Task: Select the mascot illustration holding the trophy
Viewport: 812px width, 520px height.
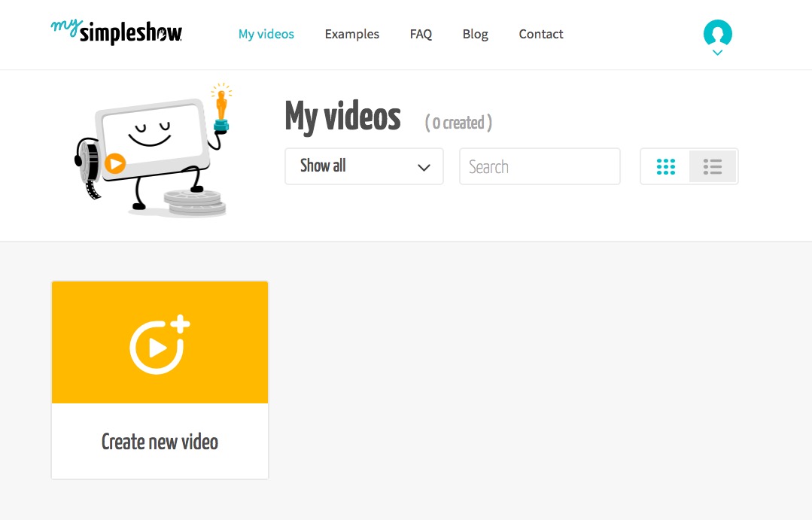Action: (151, 151)
